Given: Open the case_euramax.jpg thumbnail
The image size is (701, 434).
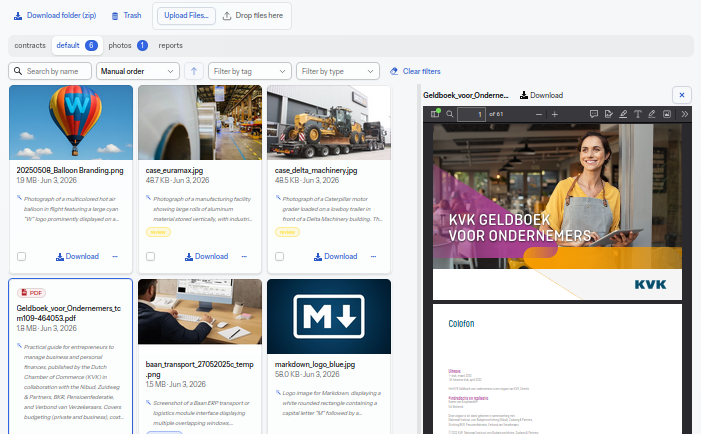Looking at the screenshot, I should pos(200,122).
